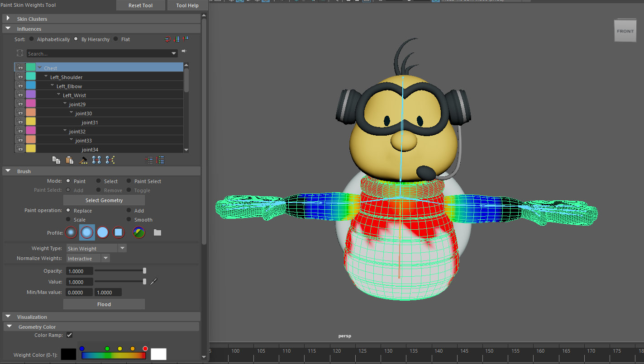This screenshot has width=644, height=364.
Task: Expand the Skin Clusters section
Action: click(x=8, y=19)
